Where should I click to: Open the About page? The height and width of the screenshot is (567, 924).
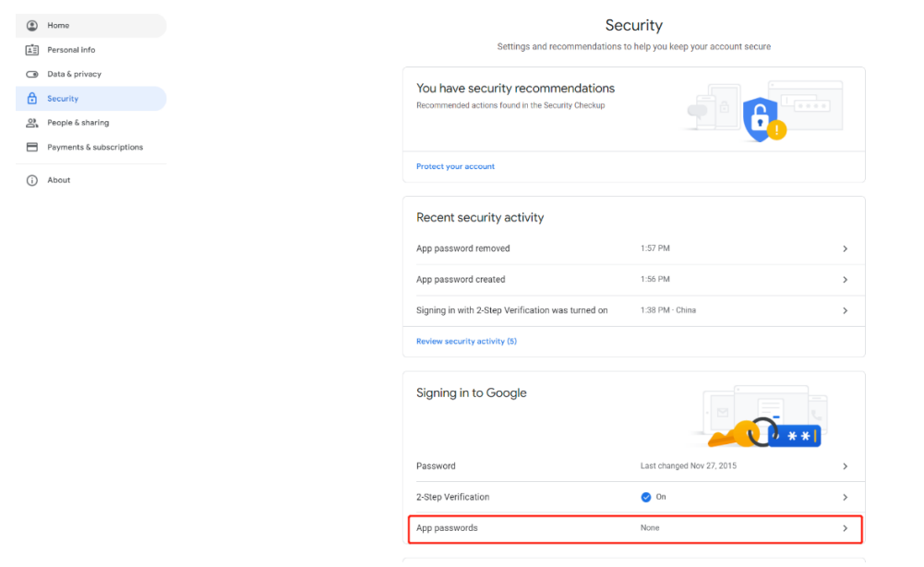point(90,180)
